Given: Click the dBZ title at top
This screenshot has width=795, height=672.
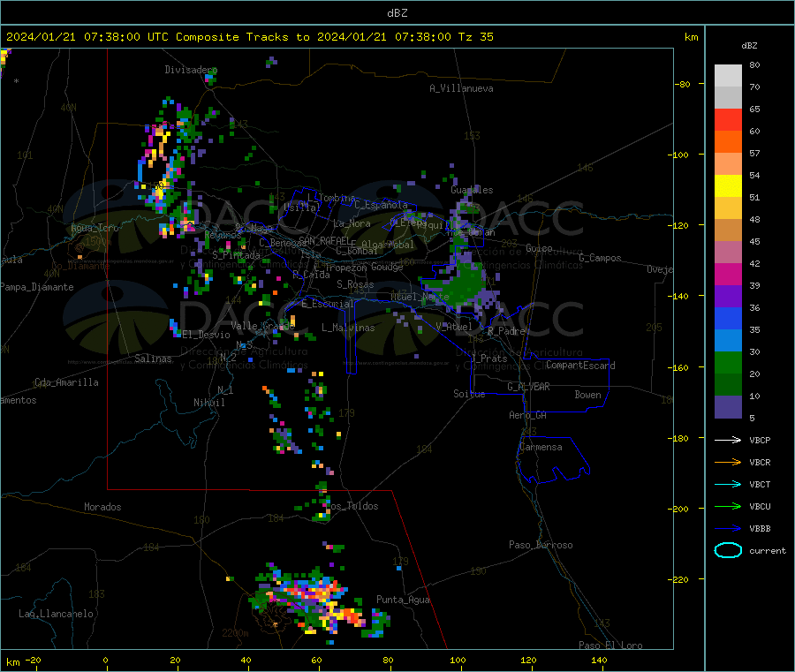Looking at the screenshot, I should [x=397, y=12].
